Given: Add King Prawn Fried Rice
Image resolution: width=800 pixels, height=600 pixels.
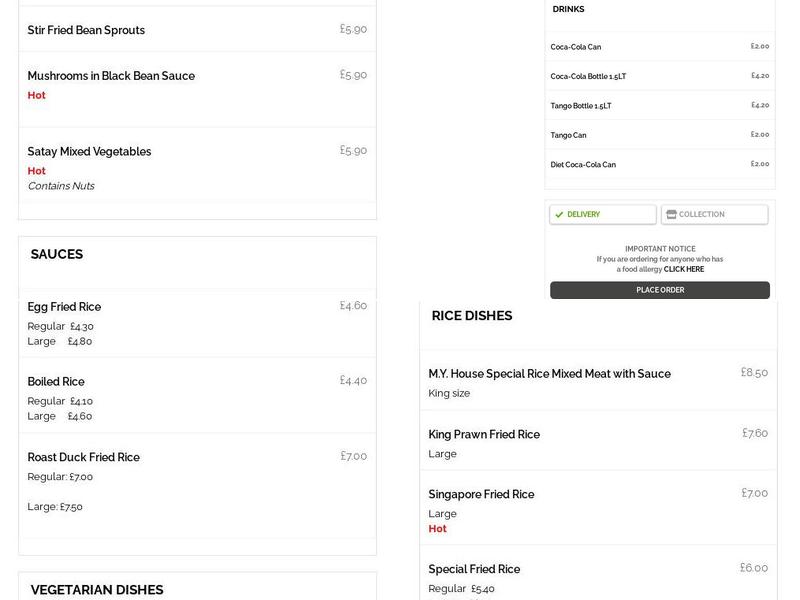Looking at the screenshot, I should point(484,435).
